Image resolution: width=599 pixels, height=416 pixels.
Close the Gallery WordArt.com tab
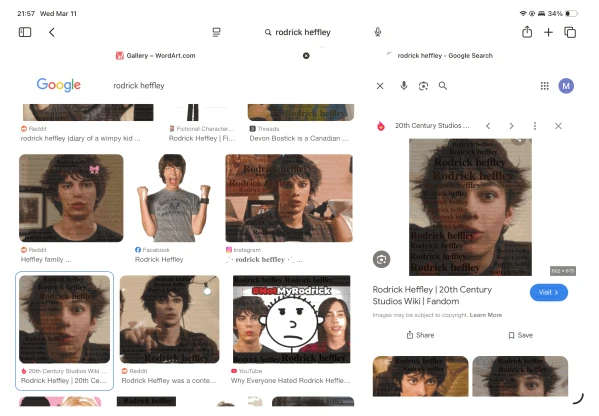tap(306, 56)
